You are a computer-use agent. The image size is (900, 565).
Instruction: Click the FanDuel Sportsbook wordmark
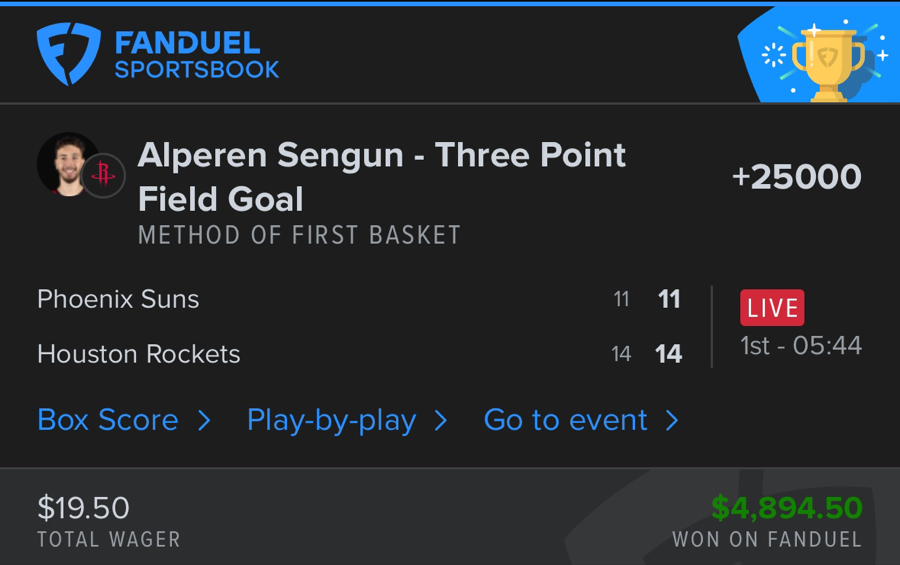point(196,56)
